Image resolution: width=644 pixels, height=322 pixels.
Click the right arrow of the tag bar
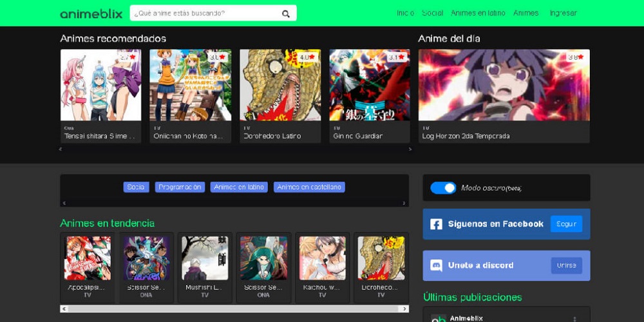click(404, 204)
